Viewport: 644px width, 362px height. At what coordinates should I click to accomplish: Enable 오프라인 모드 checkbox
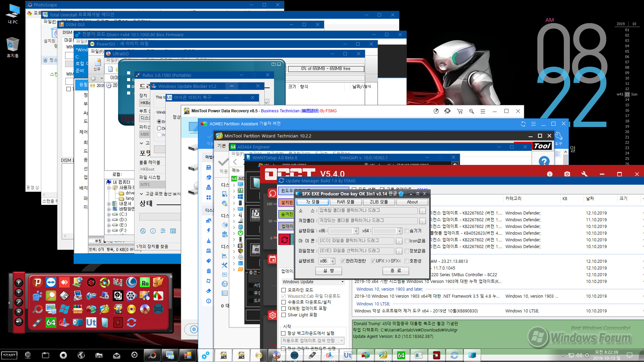click(x=283, y=290)
